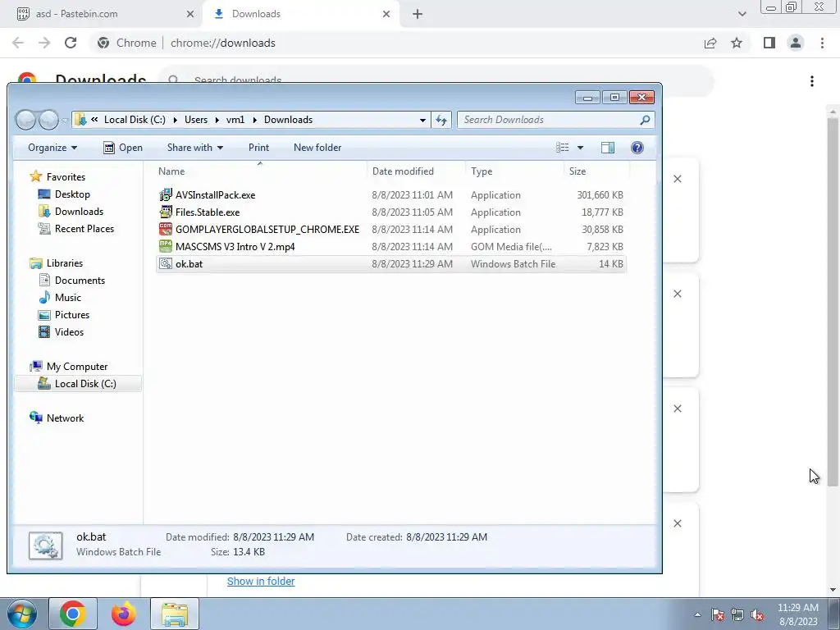Sort by Type column header
Viewport: 840px width, 630px height.
(514, 171)
